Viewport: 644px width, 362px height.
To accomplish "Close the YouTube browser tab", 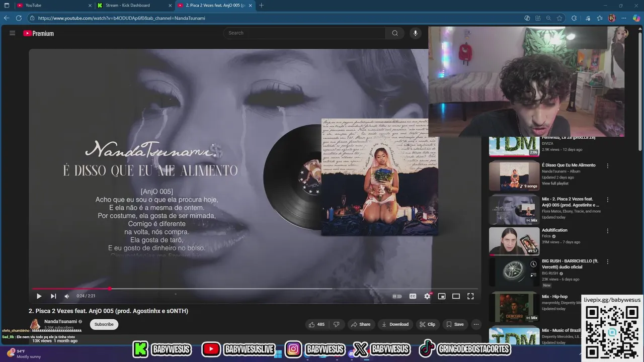I will [x=90, y=6].
